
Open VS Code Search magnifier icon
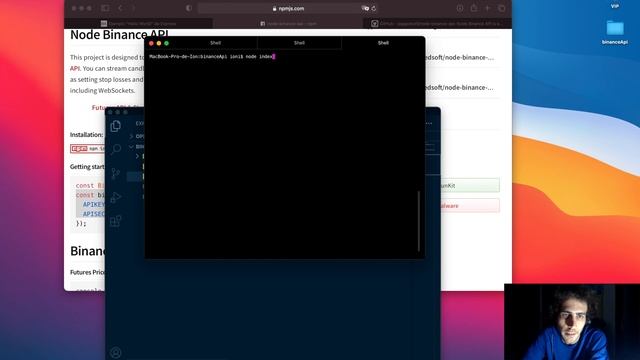coord(116,149)
